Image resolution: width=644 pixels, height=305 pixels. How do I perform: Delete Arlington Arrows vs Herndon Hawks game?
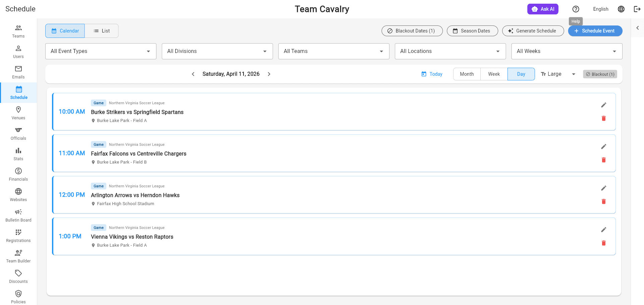coord(603,201)
